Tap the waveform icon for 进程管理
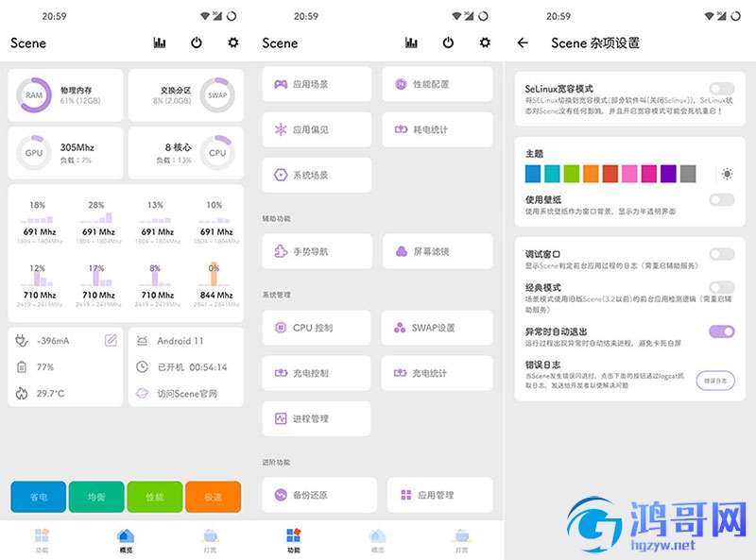The height and width of the screenshot is (560, 756). click(281, 418)
